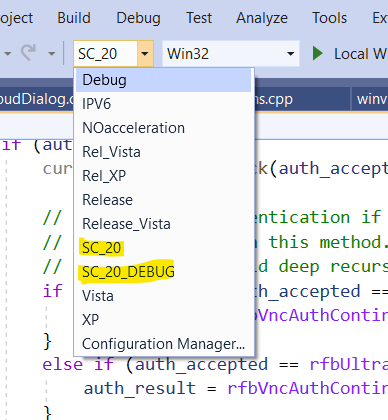Select the Vista configuration
The width and height of the screenshot is (388, 420).
coord(163,296)
